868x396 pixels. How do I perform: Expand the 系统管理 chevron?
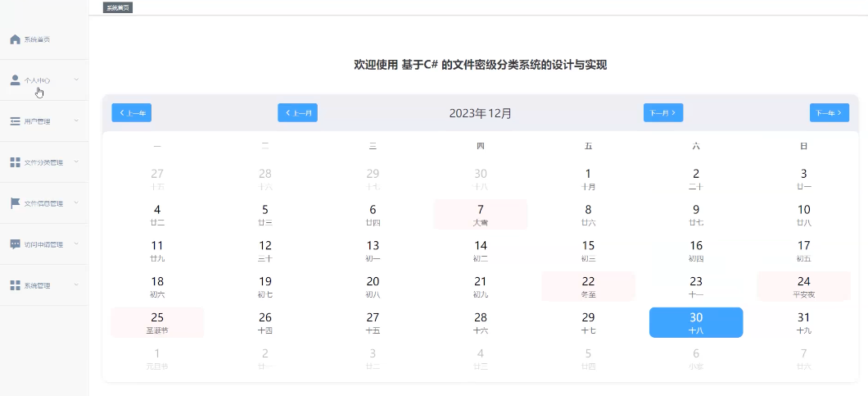[76, 285]
